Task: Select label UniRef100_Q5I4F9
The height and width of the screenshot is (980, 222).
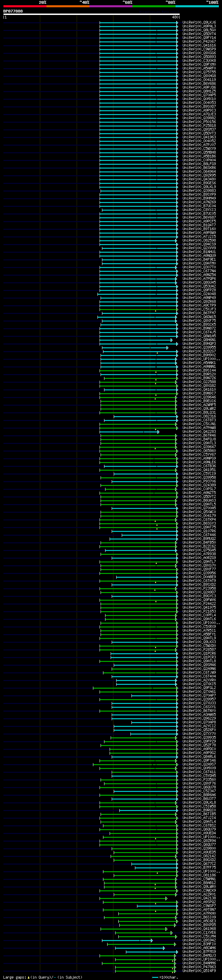Action: pyautogui.click(x=199, y=971)
